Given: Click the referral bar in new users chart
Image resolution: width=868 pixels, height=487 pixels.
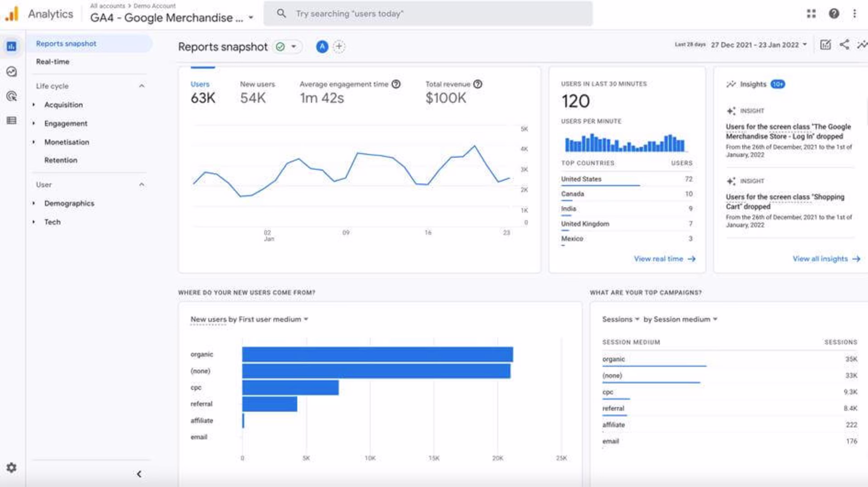Looking at the screenshot, I should 269,404.
